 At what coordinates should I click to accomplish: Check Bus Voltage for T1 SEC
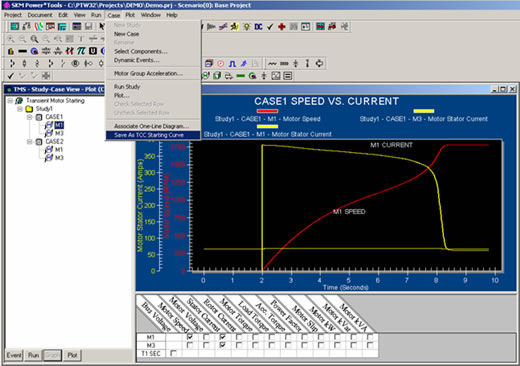tap(173, 353)
